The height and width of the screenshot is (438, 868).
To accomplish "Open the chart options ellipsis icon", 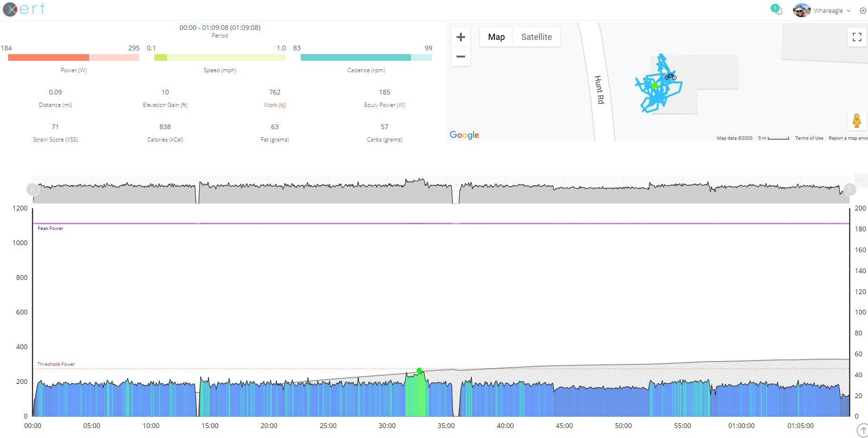I will pos(861,181).
